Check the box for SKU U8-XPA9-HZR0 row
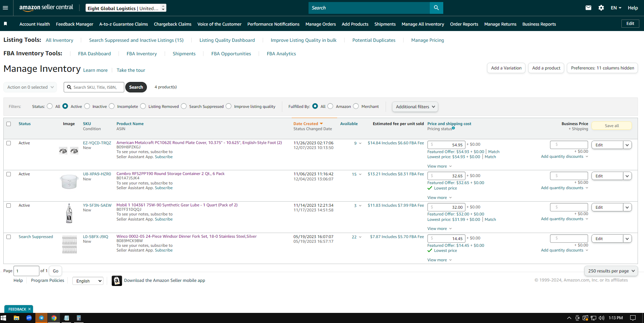The height and width of the screenshot is (323, 644). 9,174
